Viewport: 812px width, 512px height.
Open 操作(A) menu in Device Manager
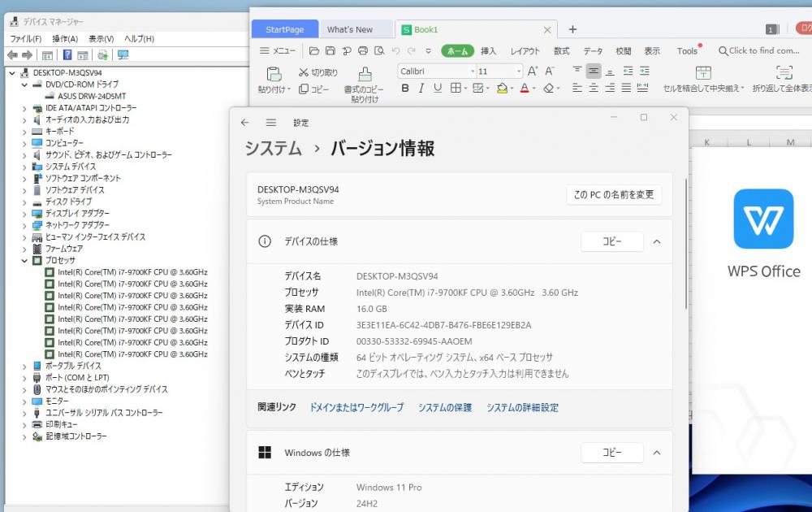click(x=65, y=39)
